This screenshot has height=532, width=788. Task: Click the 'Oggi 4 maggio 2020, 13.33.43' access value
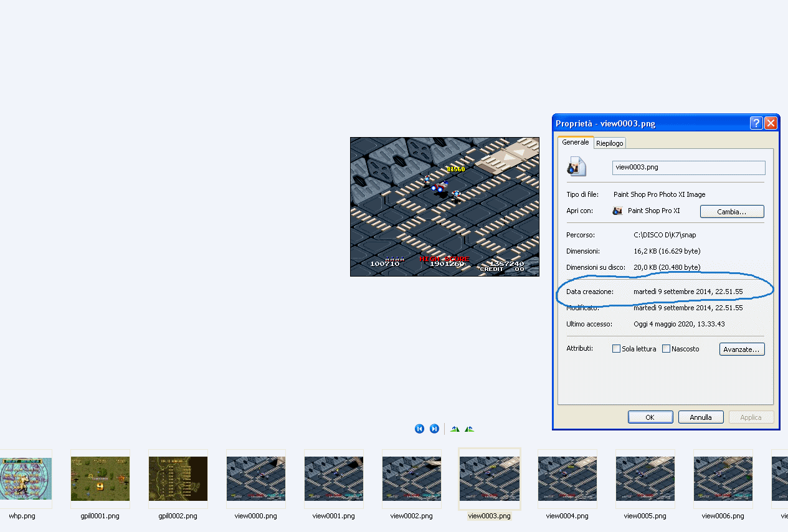680,324
